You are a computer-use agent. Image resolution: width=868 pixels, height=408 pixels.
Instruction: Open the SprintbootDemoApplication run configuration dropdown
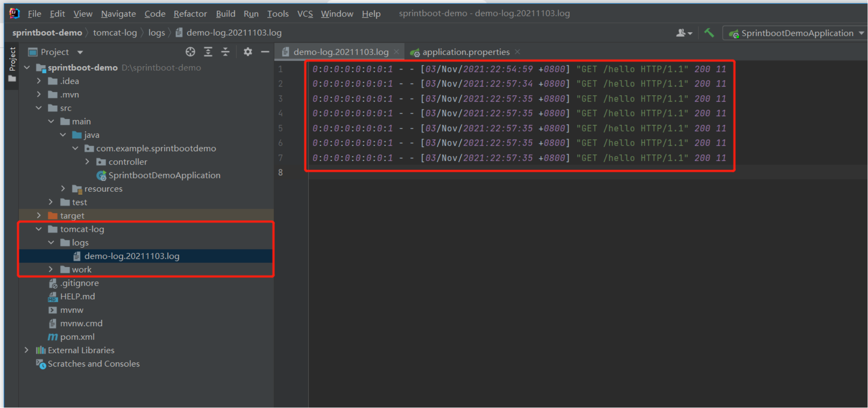796,33
